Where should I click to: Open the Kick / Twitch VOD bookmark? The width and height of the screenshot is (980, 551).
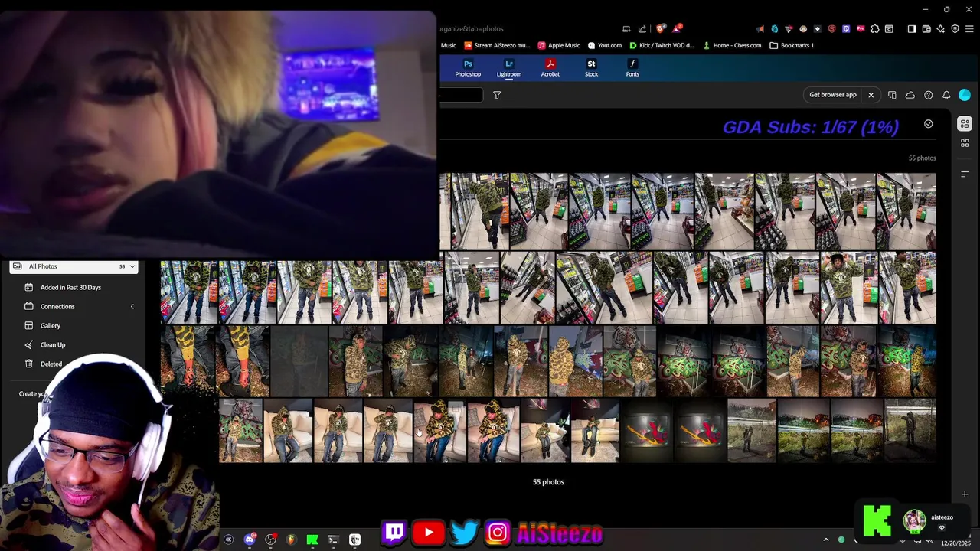click(x=661, y=45)
